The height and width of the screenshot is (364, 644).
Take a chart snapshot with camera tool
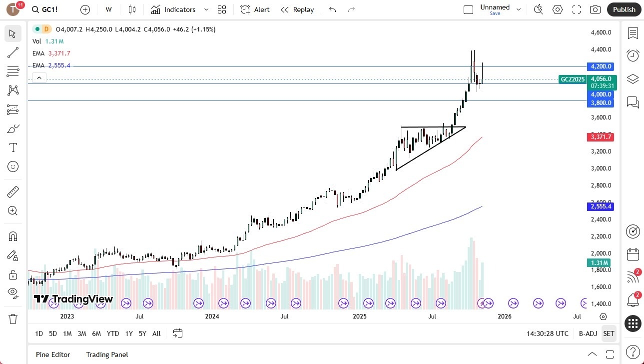point(595,9)
